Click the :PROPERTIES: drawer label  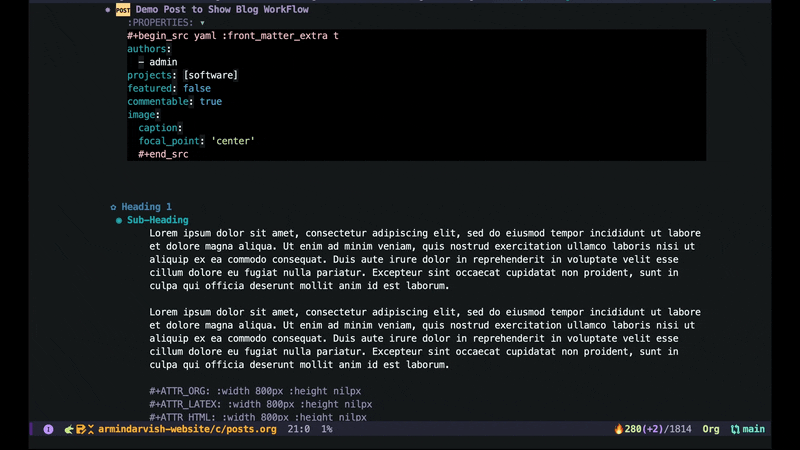(160, 22)
